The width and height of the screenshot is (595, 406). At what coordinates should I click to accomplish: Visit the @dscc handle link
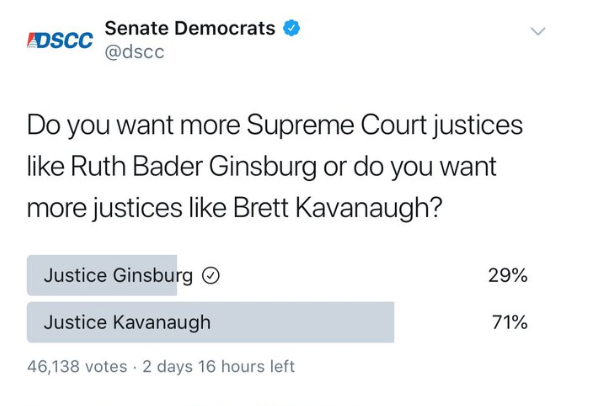134,52
